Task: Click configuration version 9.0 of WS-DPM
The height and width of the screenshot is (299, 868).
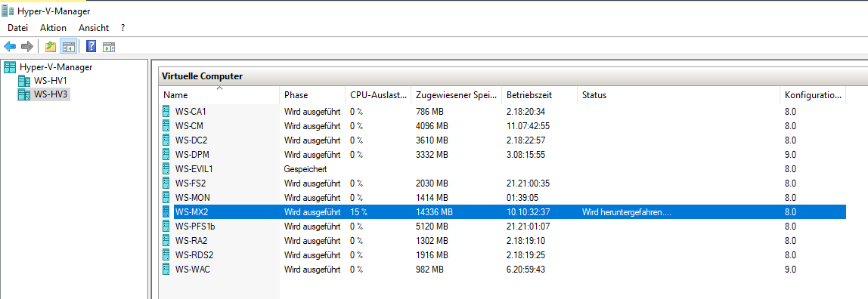Action: [791, 154]
